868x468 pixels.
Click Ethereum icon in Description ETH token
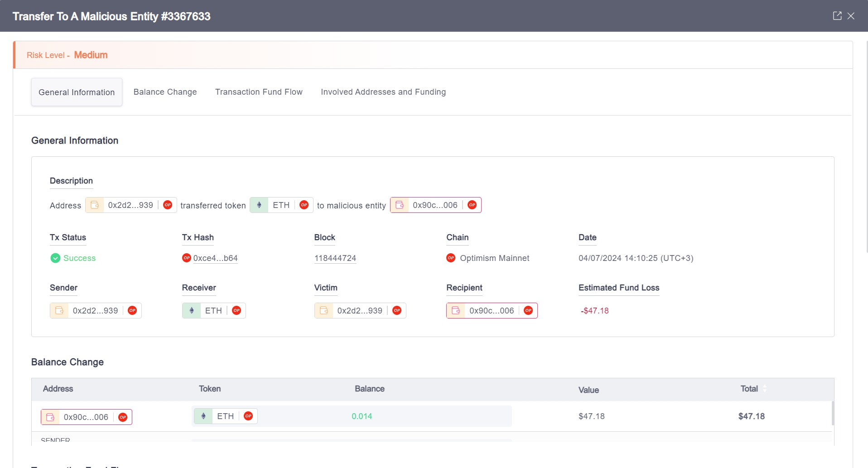(x=259, y=205)
